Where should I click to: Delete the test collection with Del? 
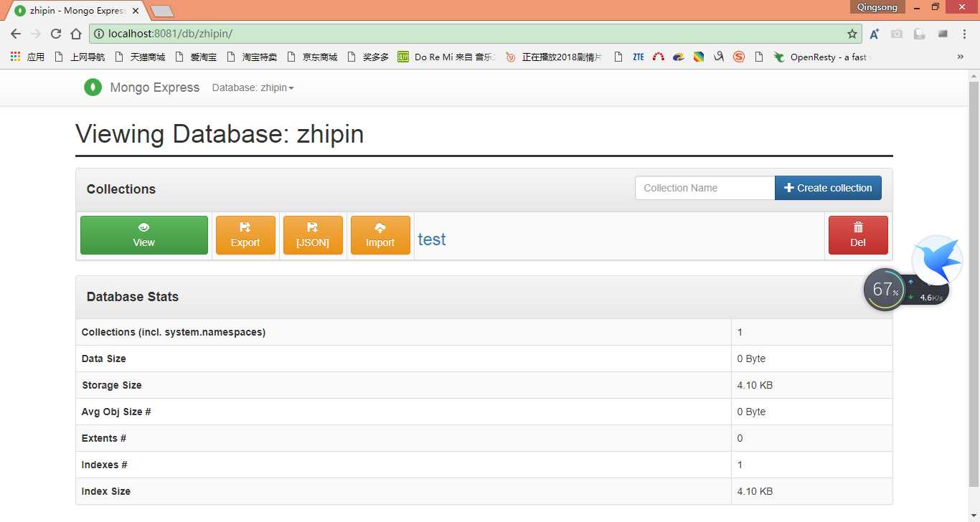point(858,235)
